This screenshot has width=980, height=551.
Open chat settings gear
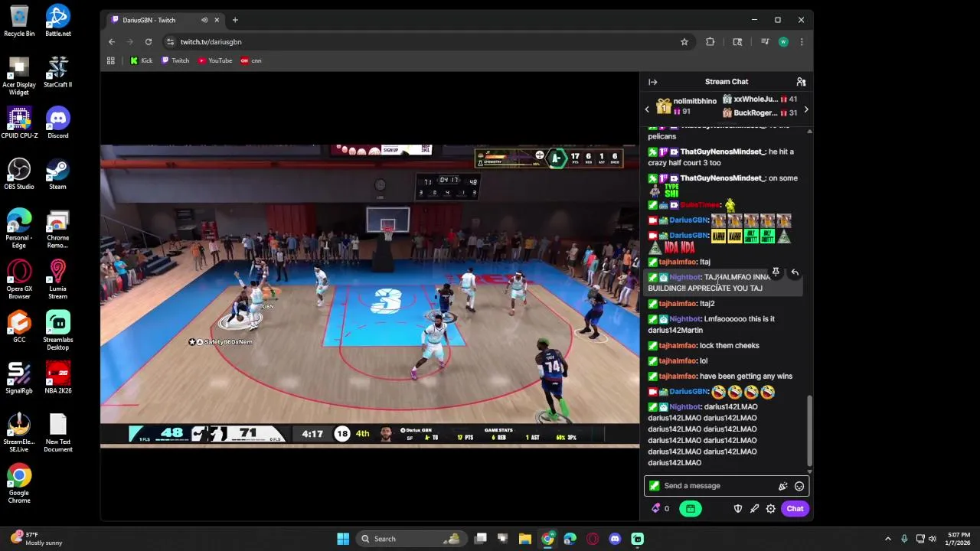pos(771,509)
